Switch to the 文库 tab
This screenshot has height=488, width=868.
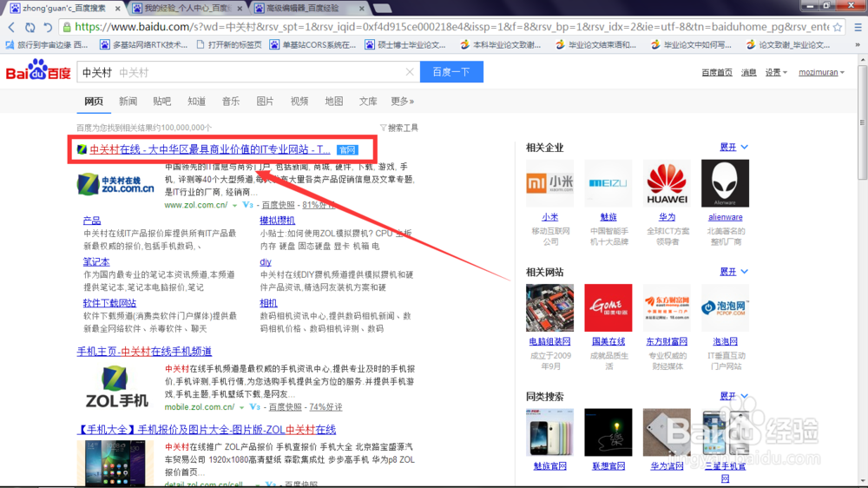pos(368,102)
